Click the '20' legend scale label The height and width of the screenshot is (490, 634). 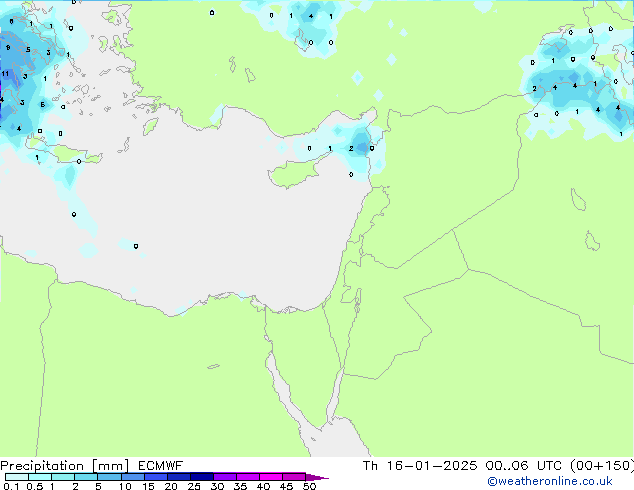click(171, 486)
